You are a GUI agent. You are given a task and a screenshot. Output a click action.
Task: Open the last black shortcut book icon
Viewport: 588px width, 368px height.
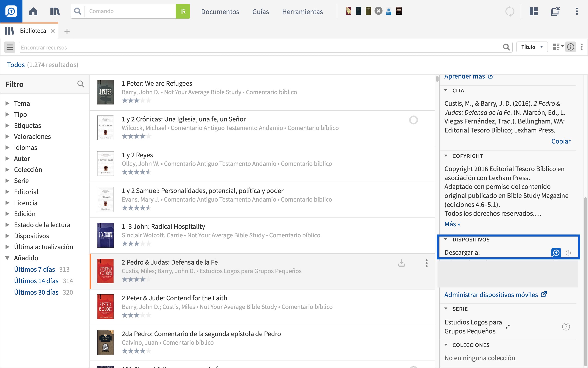coord(399,11)
